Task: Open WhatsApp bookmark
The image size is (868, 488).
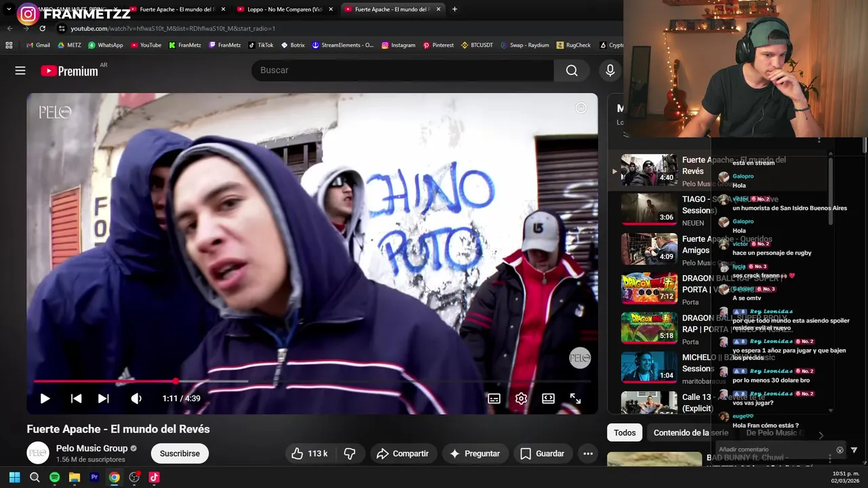Action: click(x=105, y=45)
